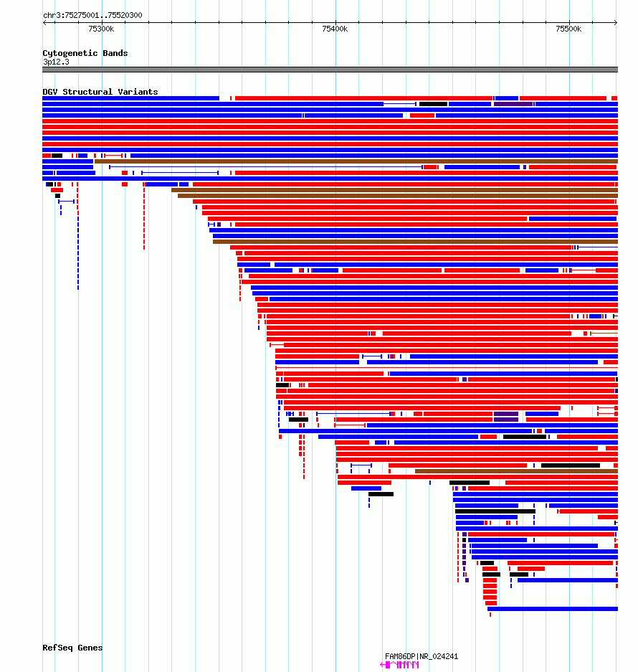Viewport: 638px width, 672px height.
Task: Click the brown variant bar starting near 75300k
Action: [356, 161]
